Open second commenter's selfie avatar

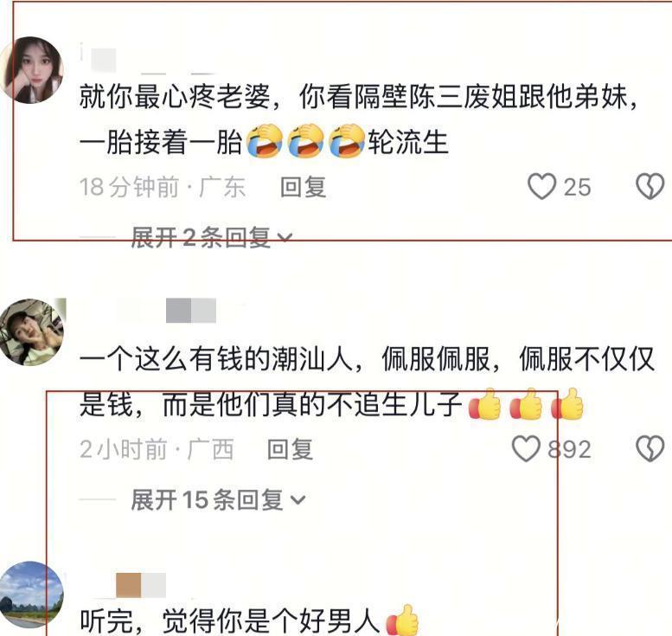point(31,332)
